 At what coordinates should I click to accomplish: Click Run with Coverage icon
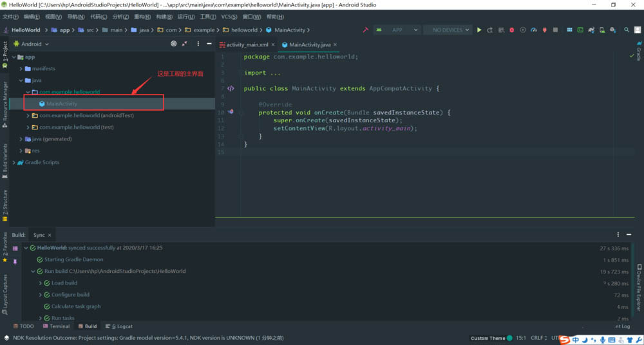523,30
